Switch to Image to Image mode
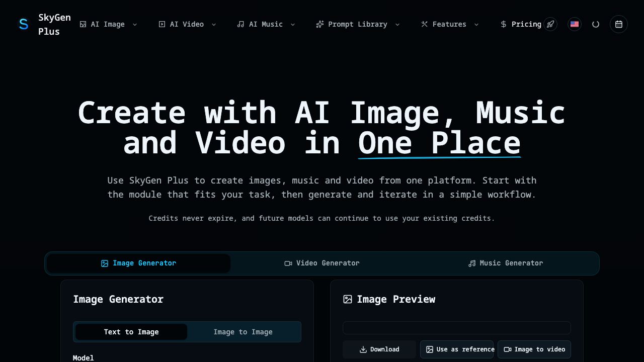Screen dimensions: 644x362 [243, 332]
